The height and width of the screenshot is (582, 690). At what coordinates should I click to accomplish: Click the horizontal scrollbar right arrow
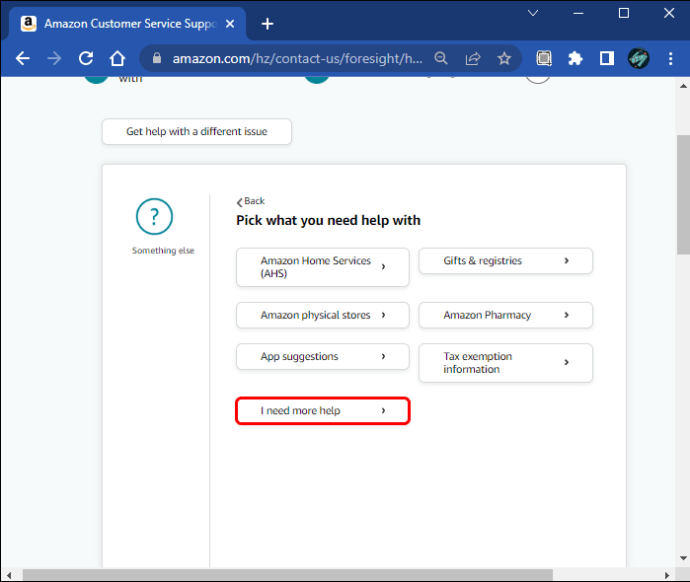click(667, 575)
